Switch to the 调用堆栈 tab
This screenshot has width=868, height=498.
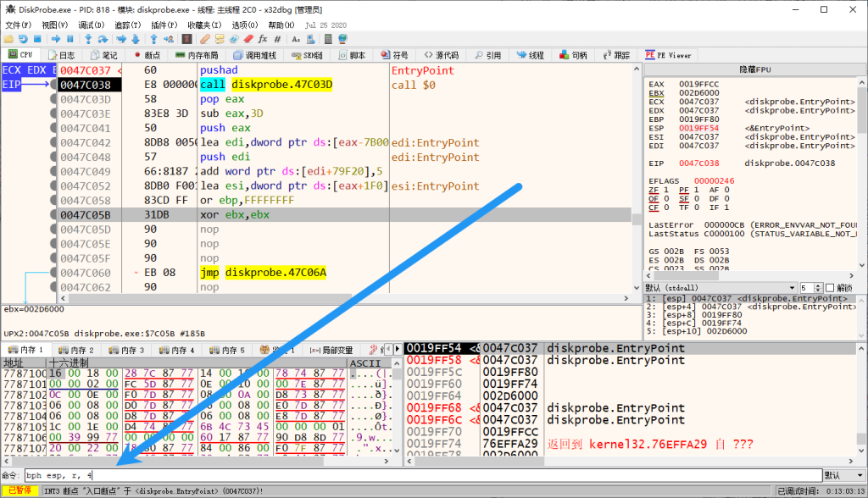pyautogui.click(x=254, y=55)
